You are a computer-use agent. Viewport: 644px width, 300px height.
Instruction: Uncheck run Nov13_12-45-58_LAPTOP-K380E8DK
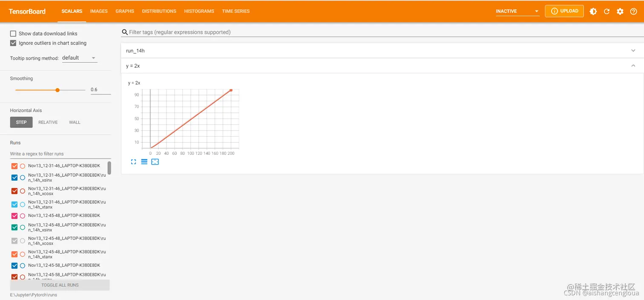tap(14, 265)
